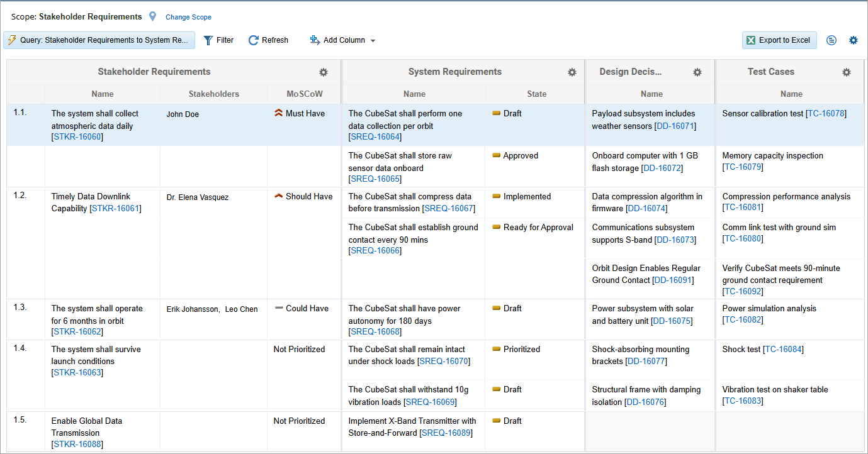This screenshot has height=454, width=868.
Task: Click the State column header
Action: click(x=536, y=94)
